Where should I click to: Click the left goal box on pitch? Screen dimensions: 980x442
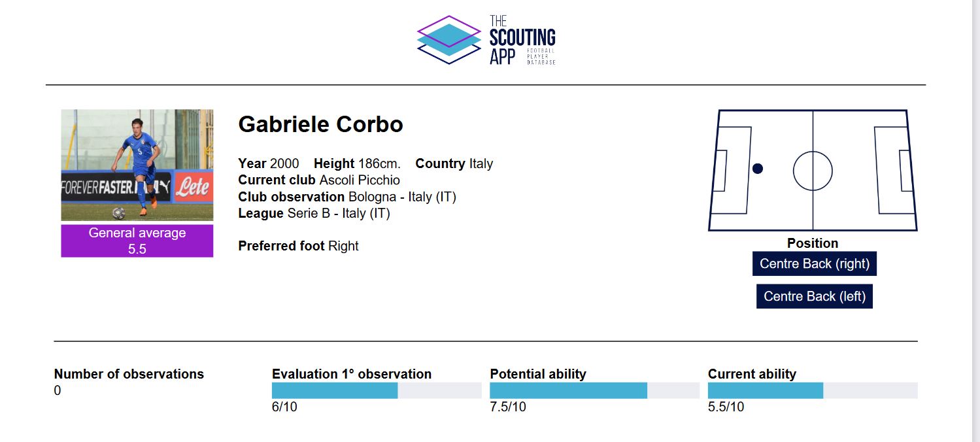(720, 171)
